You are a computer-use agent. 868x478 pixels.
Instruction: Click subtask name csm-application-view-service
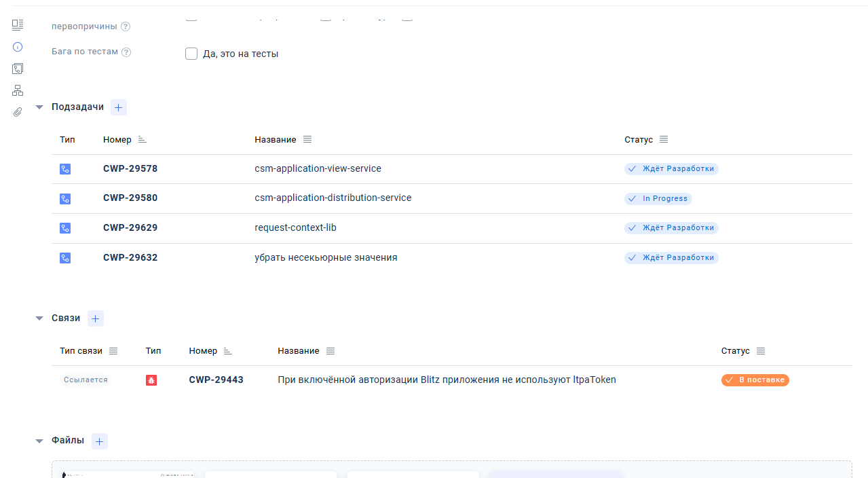(318, 168)
